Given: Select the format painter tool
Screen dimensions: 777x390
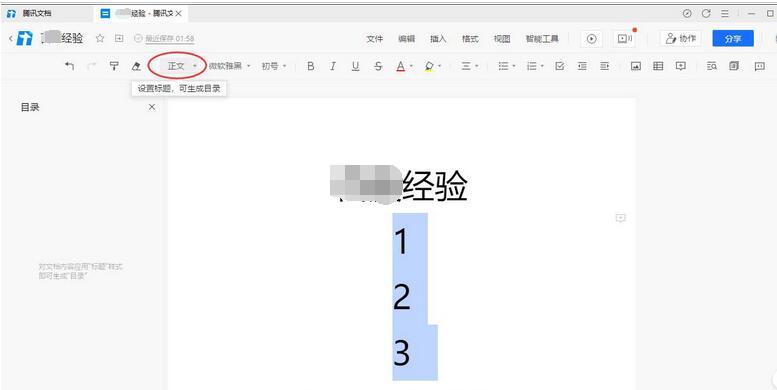Looking at the screenshot, I should coord(114,66).
